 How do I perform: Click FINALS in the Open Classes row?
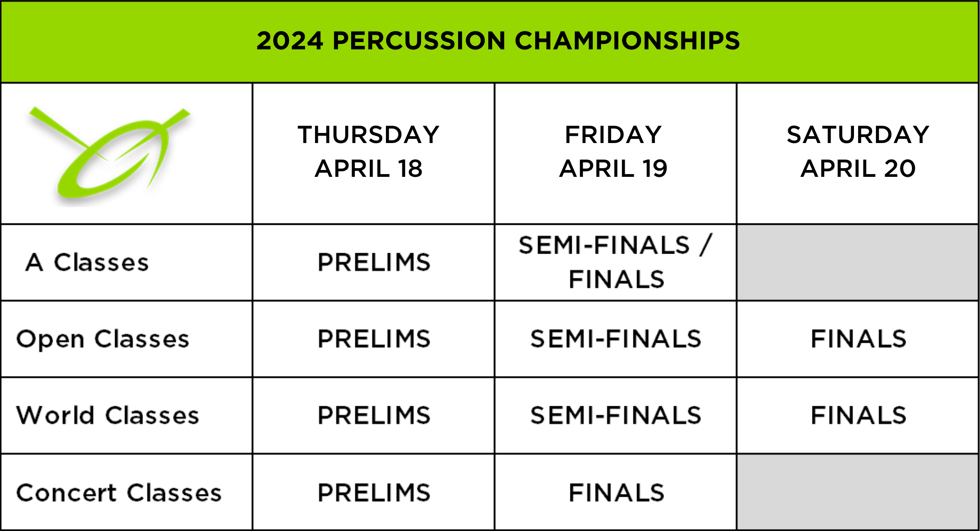click(859, 339)
